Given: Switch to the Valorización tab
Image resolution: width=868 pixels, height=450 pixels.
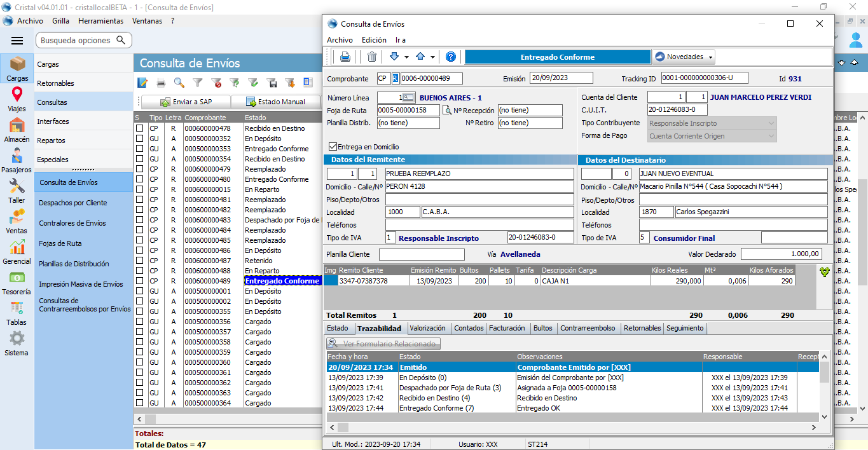Looking at the screenshot, I should [427, 329].
